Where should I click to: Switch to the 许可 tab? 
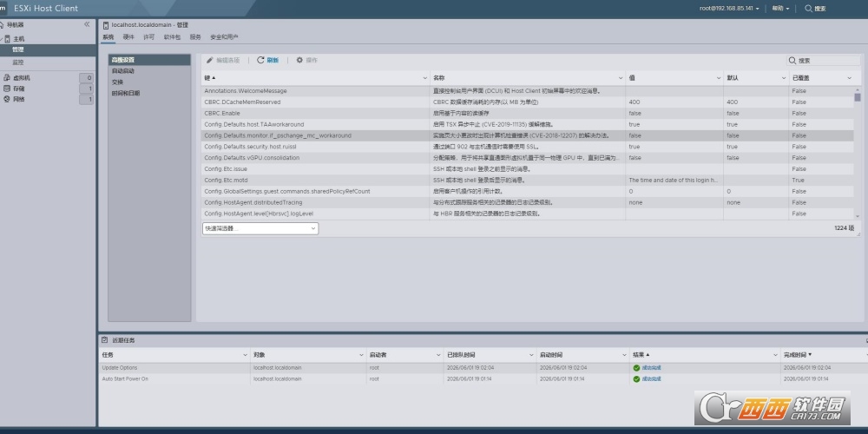149,37
